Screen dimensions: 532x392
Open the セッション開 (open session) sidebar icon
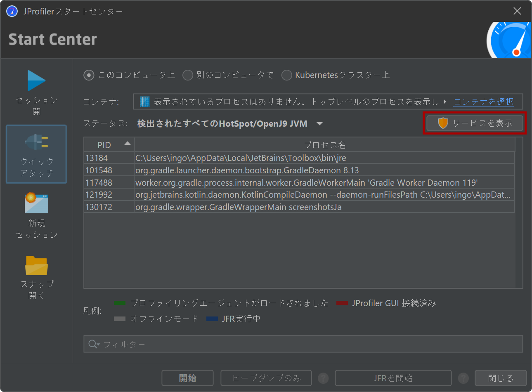pos(36,81)
